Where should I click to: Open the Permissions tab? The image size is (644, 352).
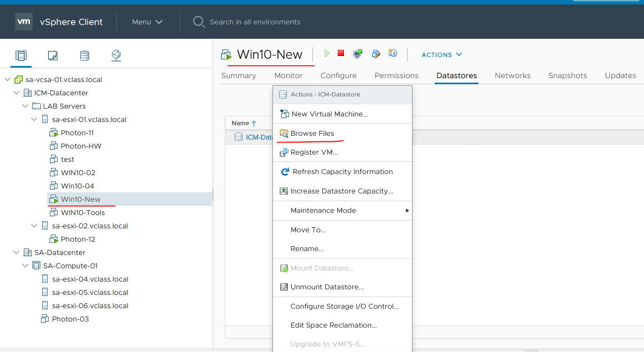coord(396,75)
